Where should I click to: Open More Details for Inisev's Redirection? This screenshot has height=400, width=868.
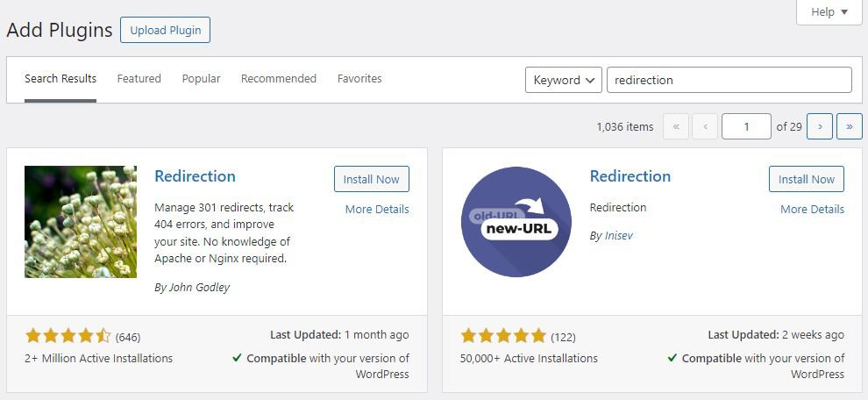812,210
